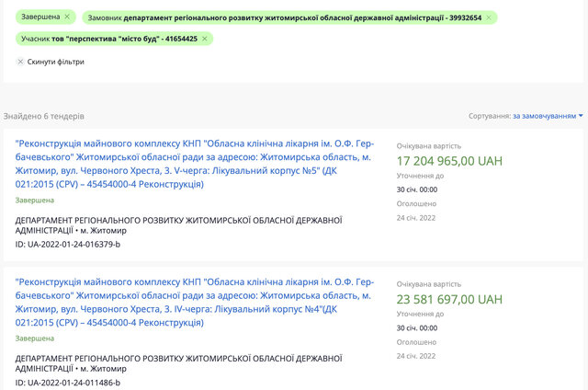588x390 pixels.
Task: Click the department name in second tender
Action: pyautogui.click(x=178, y=363)
